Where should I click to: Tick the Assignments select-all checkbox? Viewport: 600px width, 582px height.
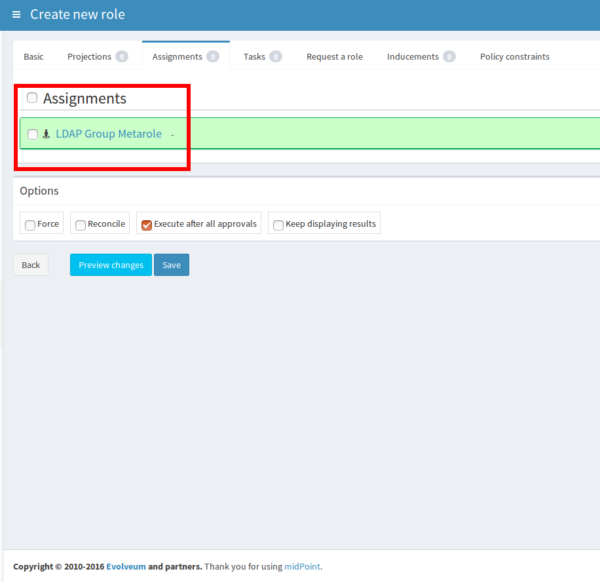32,98
